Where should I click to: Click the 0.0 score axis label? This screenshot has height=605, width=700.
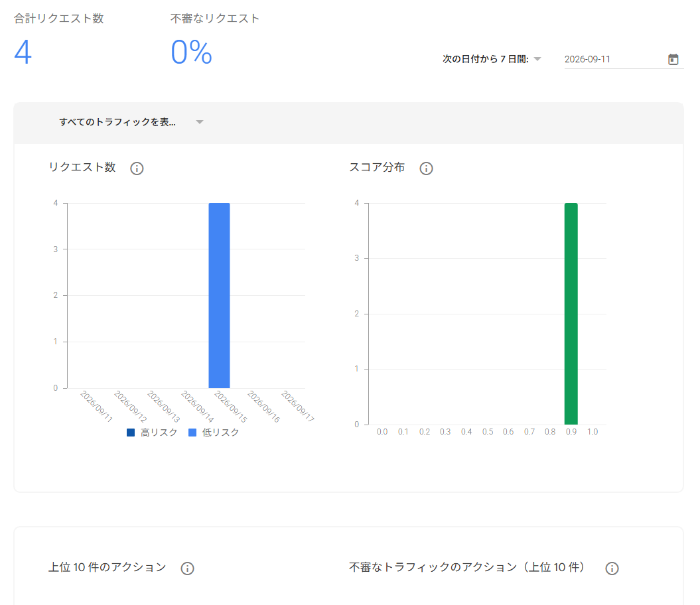[x=382, y=432]
